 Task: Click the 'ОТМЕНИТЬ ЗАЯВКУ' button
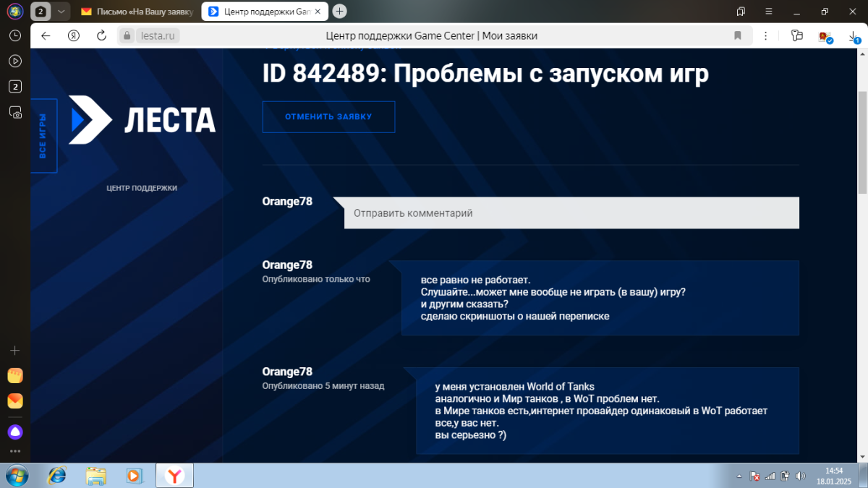pyautogui.click(x=328, y=117)
